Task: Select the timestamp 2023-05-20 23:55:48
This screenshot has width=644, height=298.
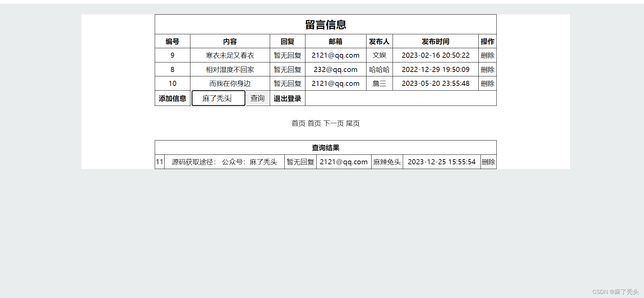Action: [x=436, y=83]
